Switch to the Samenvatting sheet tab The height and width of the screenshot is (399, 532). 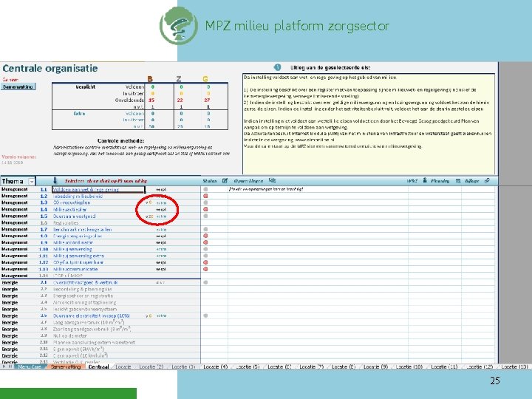coord(66,366)
